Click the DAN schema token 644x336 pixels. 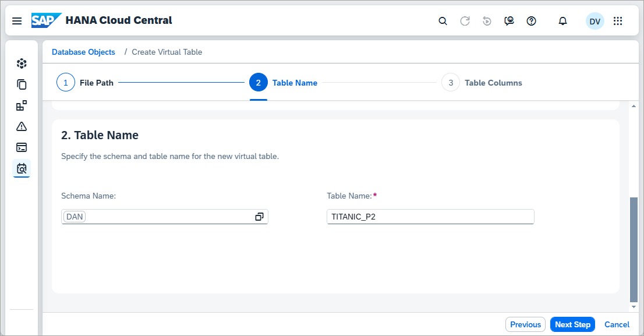click(75, 217)
